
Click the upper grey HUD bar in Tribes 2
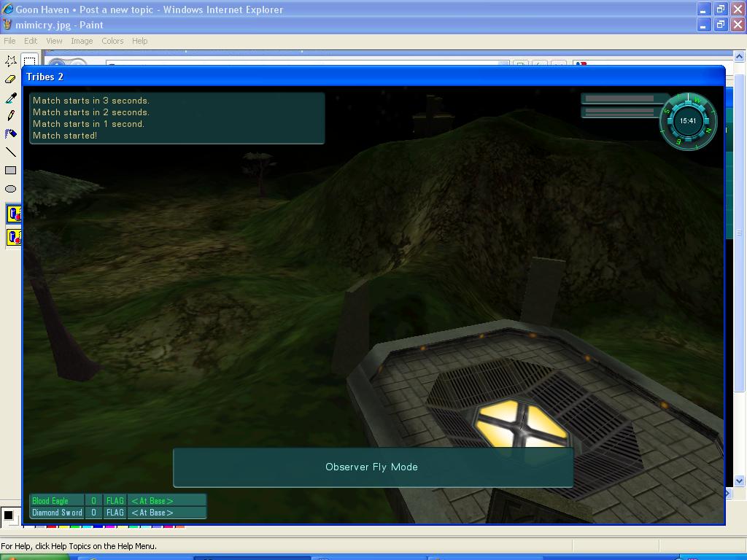(x=619, y=98)
